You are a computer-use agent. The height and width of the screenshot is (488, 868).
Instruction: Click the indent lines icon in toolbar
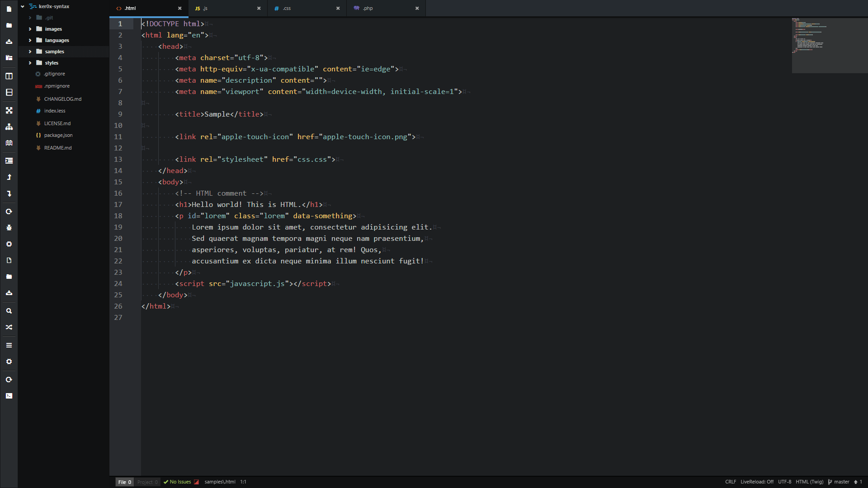point(9,161)
